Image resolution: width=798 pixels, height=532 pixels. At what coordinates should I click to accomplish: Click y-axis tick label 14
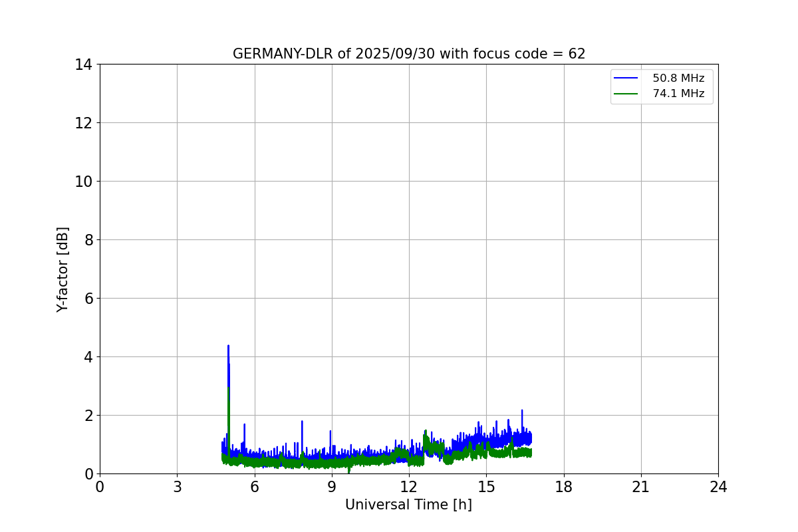[84, 65]
